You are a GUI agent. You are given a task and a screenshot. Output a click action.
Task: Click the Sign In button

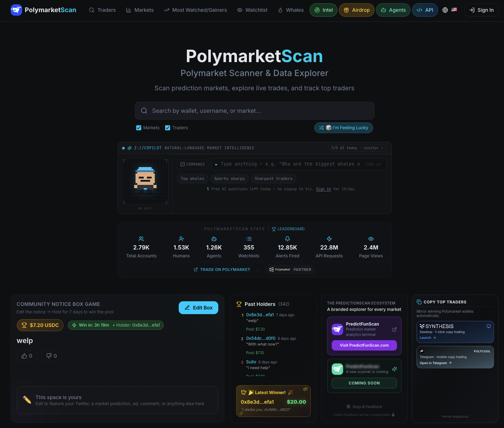point(482,10)
